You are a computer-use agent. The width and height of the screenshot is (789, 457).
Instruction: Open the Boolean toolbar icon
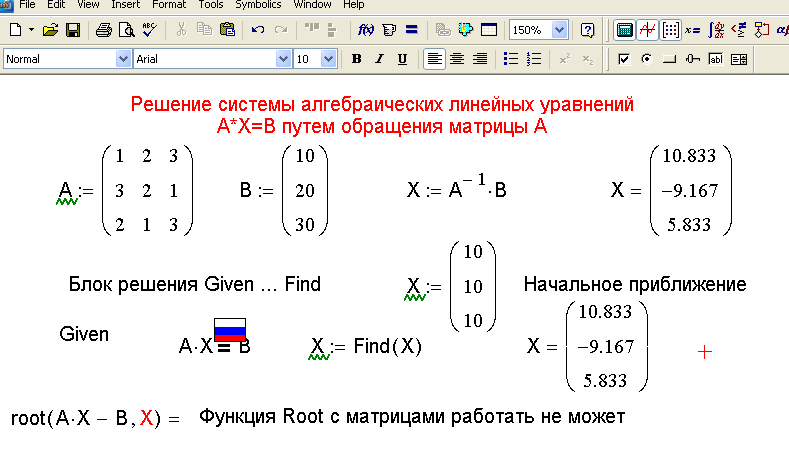pos(739,30)
